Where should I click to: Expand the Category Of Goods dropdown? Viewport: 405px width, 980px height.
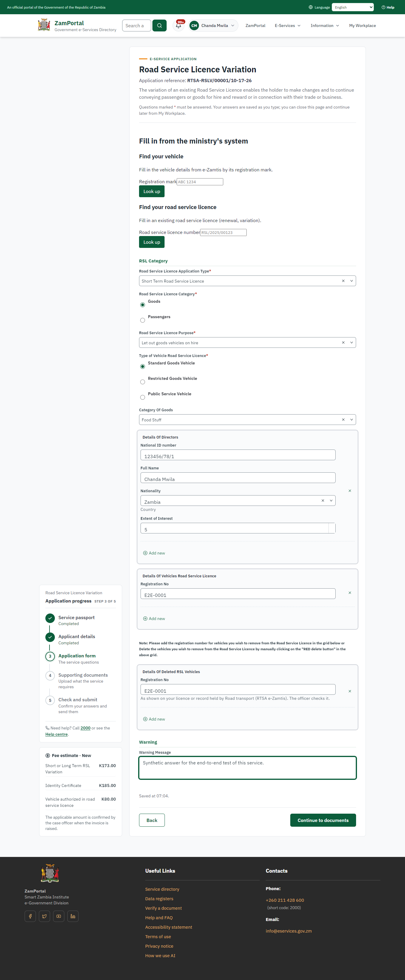[x=351, y=420]
